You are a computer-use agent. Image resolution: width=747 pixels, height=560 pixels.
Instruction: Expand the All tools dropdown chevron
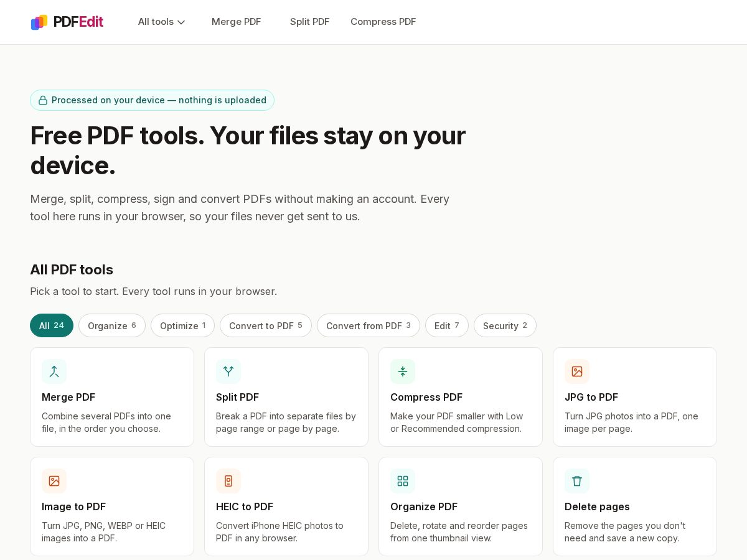(181, 22)
